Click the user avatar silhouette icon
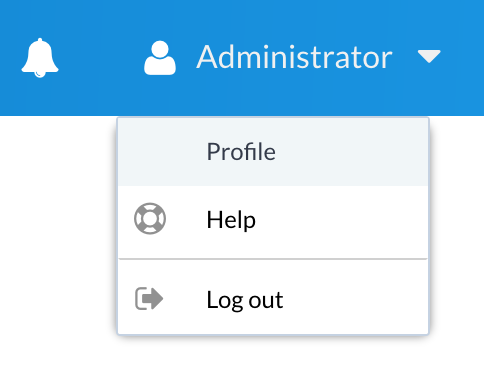This screenshot has height=366, width=484. 160,58
